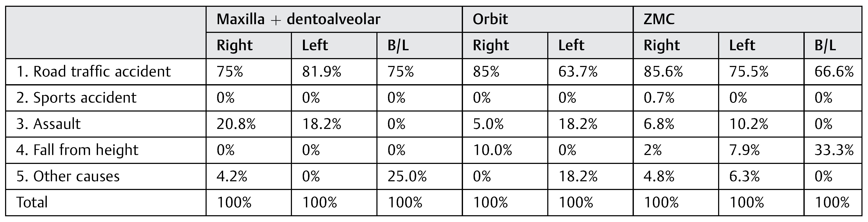Select the 66.6% ZMC B/L cell
Viewport: 868px width, 222px height.
coord(834,71)
